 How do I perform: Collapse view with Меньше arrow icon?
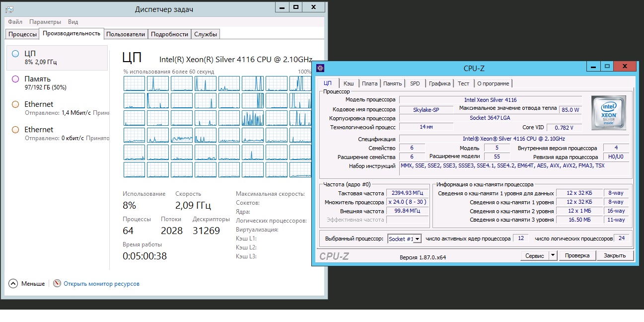coord(13,284)
